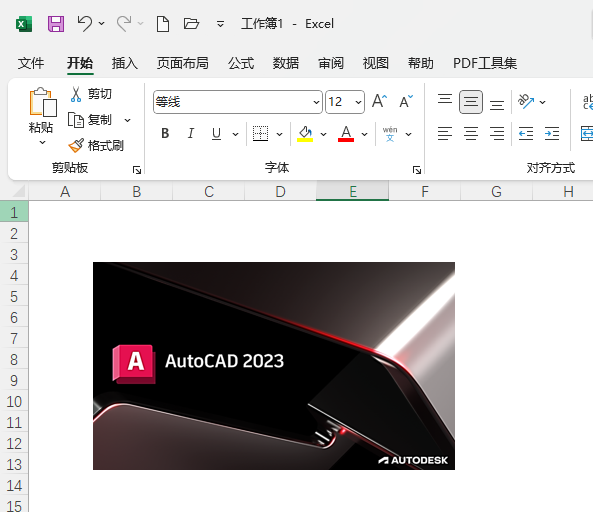Increase indent icon
The height and width of the screenshot is (512, 593).
click(x=552, y=133)
